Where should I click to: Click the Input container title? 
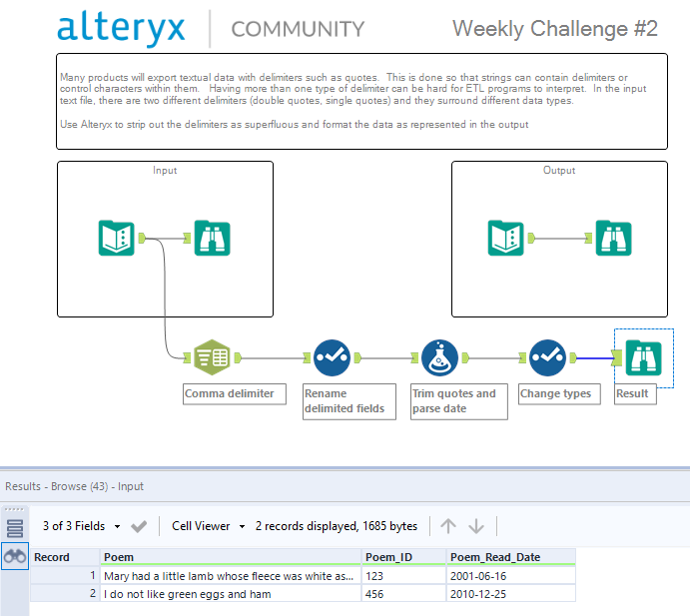[165, 171]
